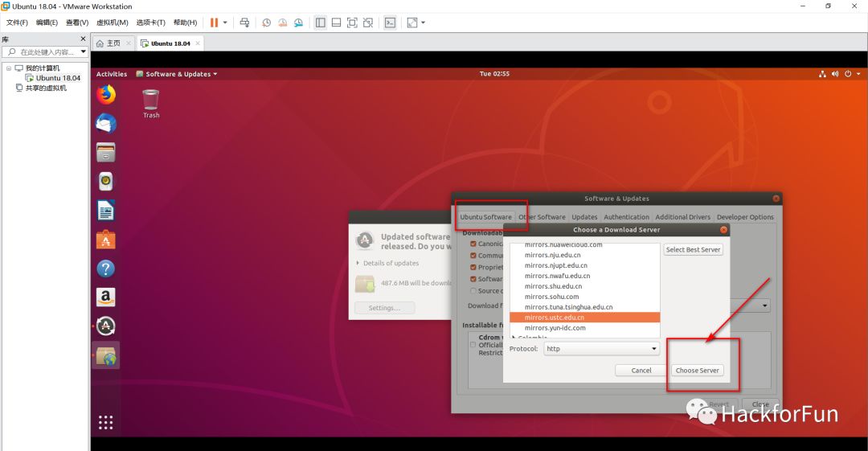This screenshot has height=451, width=868.
Task: Click the power icon in top bar
Action: pyautogui.click(x=848, y=74)
